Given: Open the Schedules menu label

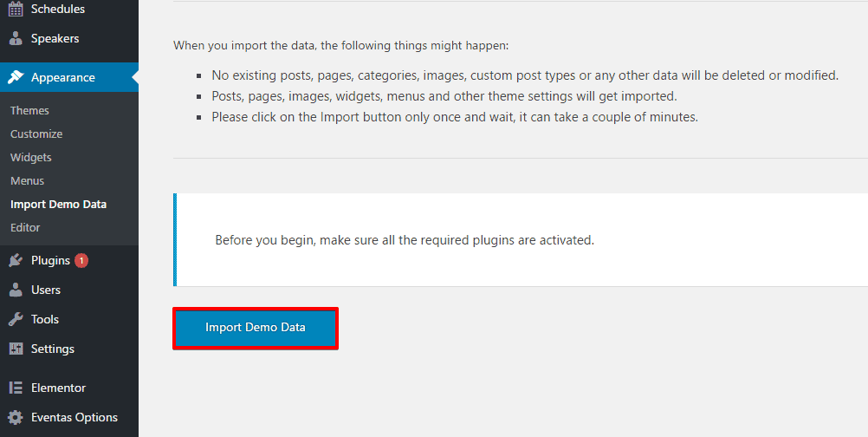Looking at the screenshot, I should [58, 9].
